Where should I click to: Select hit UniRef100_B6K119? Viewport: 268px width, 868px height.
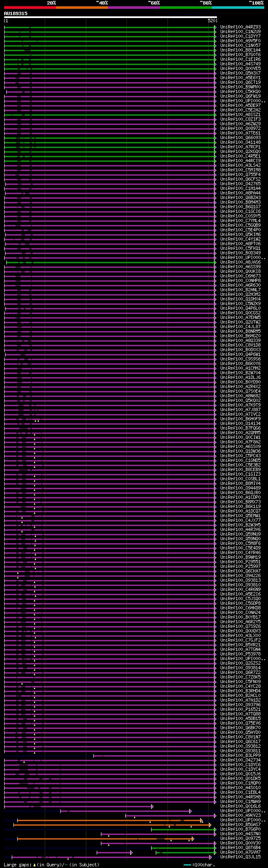point(240,506)
